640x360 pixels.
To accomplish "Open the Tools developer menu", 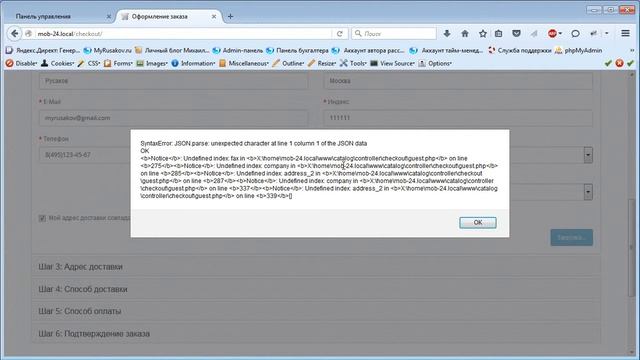I will pyautogui.click(x=353, y=63).
